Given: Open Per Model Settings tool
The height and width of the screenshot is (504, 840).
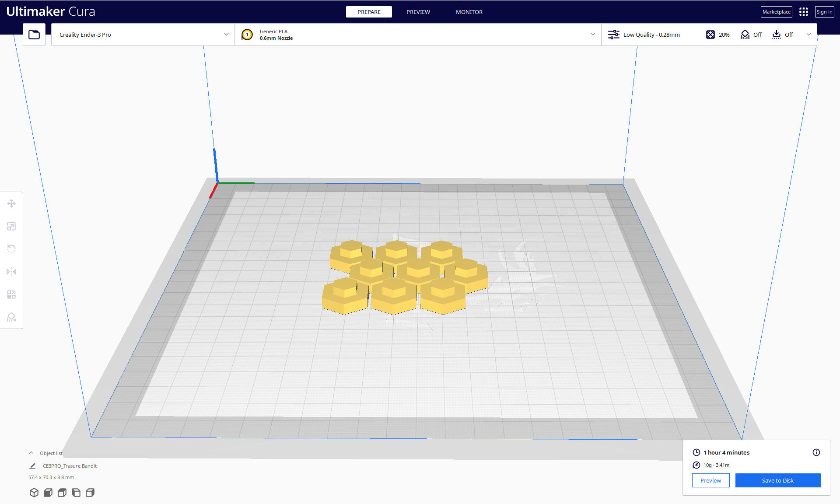Looking at the screenshot, I should tap(11, 294).
